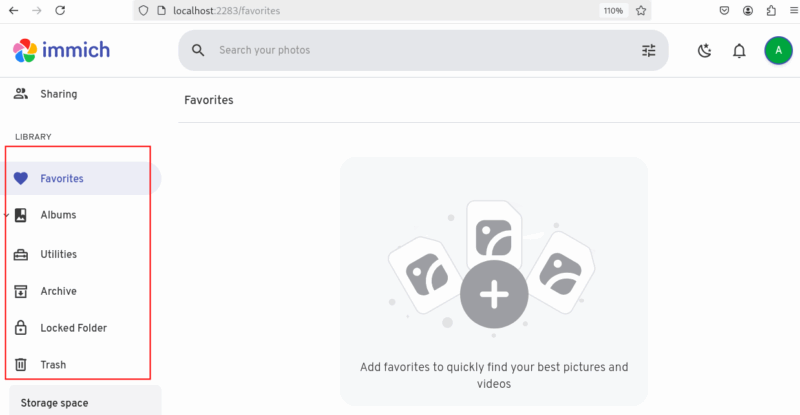Click the Locked Folder padlock icon
The width and height of the screenshot is (800, 415).
point(20,328)
